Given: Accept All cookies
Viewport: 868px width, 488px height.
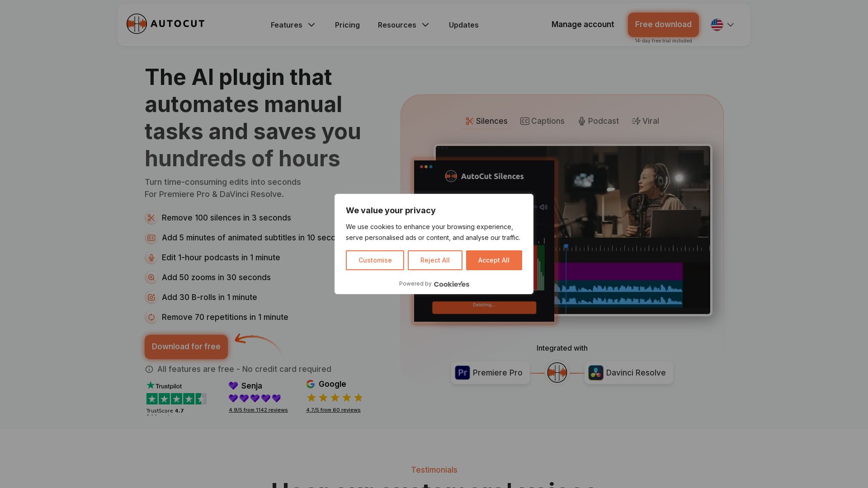Looking at the screenshot, I should 494,260.
